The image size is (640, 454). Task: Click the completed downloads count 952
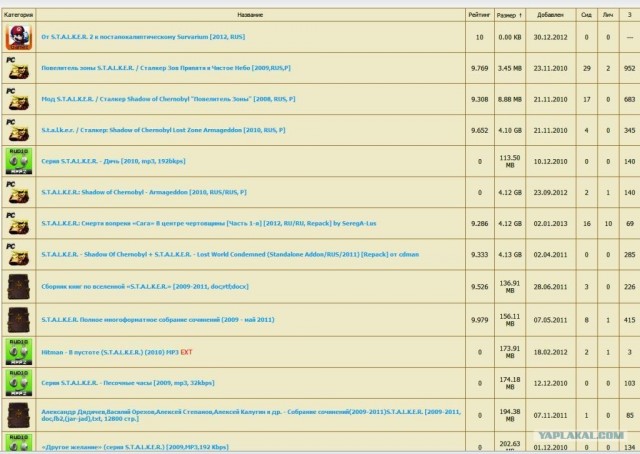629,68
